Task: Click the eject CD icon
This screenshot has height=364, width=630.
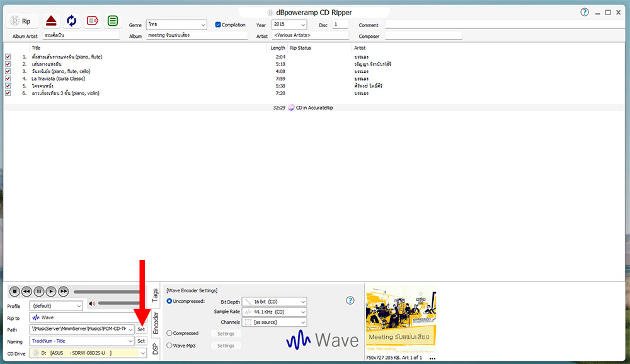Action: (52, 21)
